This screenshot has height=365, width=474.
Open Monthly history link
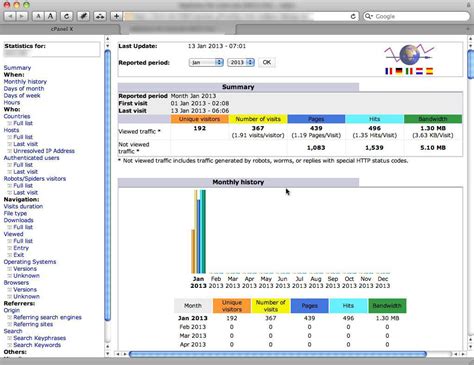click(x=25, y=82)
